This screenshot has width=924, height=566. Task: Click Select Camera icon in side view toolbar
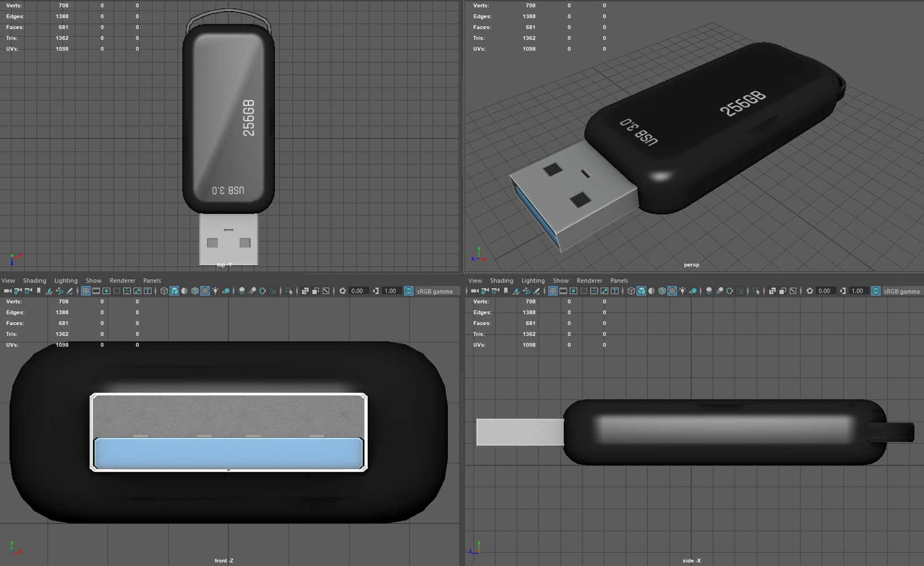coord(475,291)
